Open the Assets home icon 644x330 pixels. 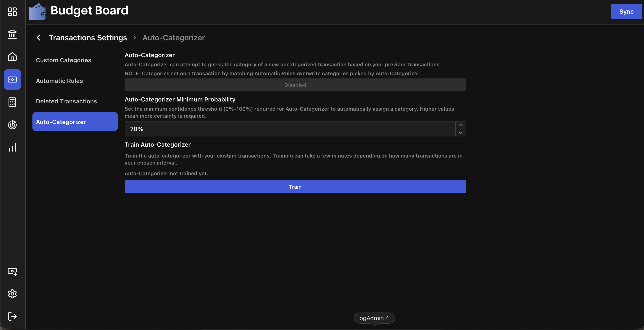[12, 57]
